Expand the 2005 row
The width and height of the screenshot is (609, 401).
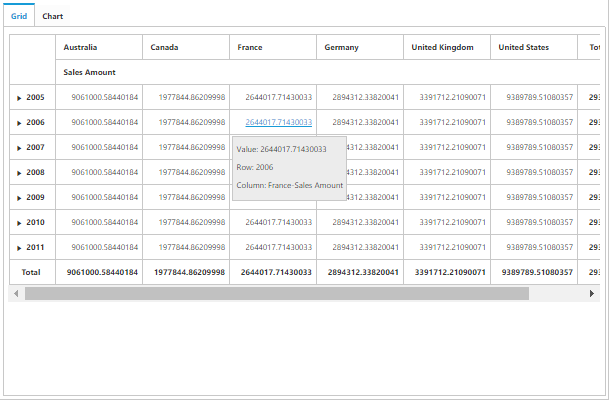click(19, 98)
